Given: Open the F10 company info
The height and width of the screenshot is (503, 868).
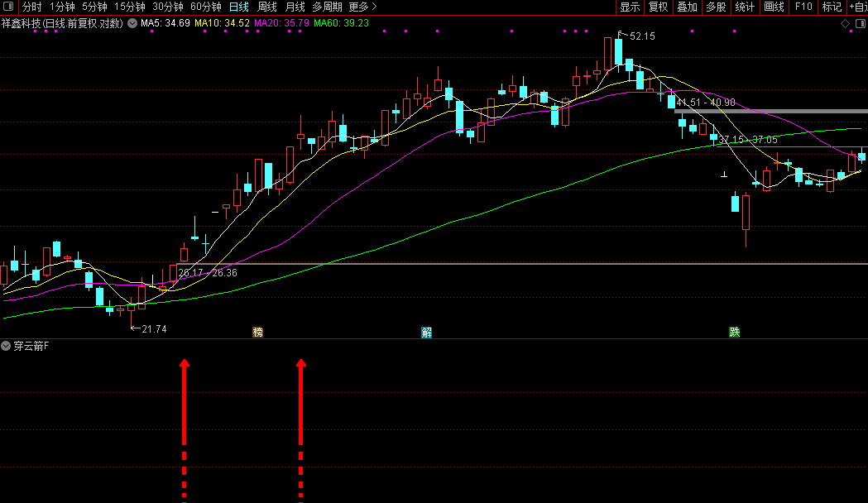Looking at the screenshot, I should point(803,7).
